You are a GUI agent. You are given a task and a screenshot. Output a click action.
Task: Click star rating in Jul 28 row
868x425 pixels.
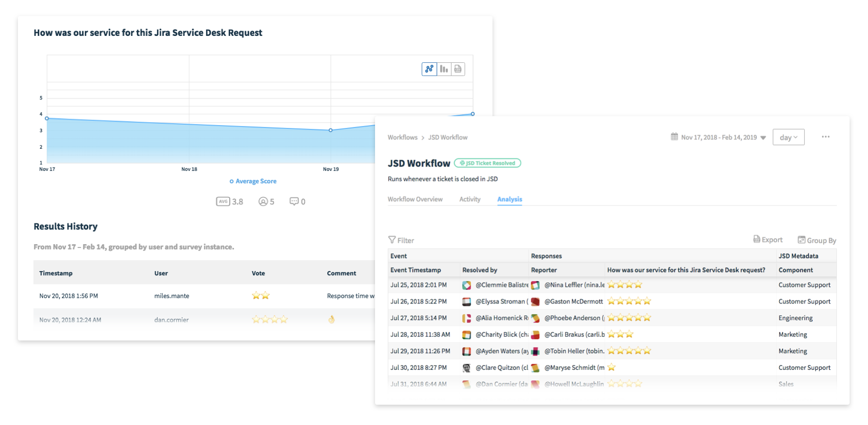(620, 334)
